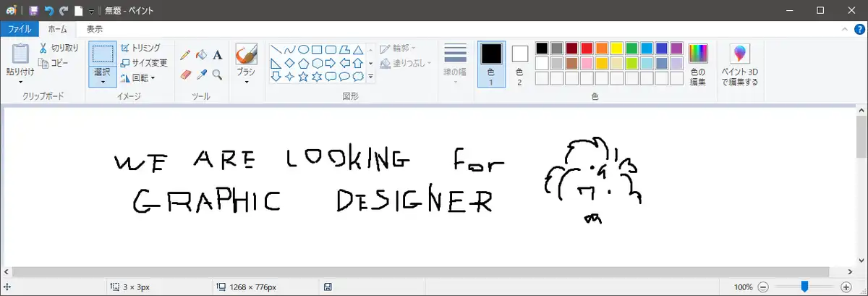This screenshot has width=868, height=296.
Task: Activate 色1 foreground color slot
Action: pyautogui.click(x=491, y=62)
